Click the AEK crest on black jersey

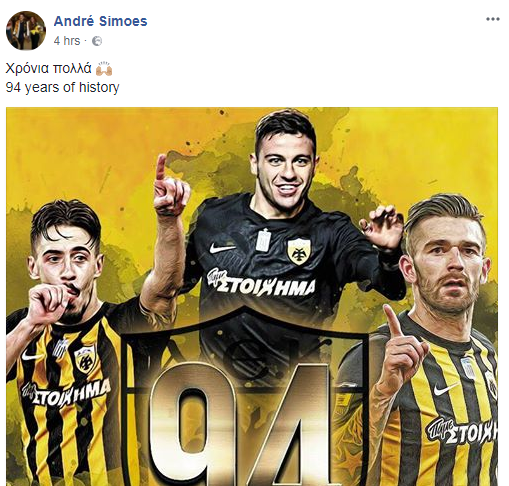click(299, 252)
